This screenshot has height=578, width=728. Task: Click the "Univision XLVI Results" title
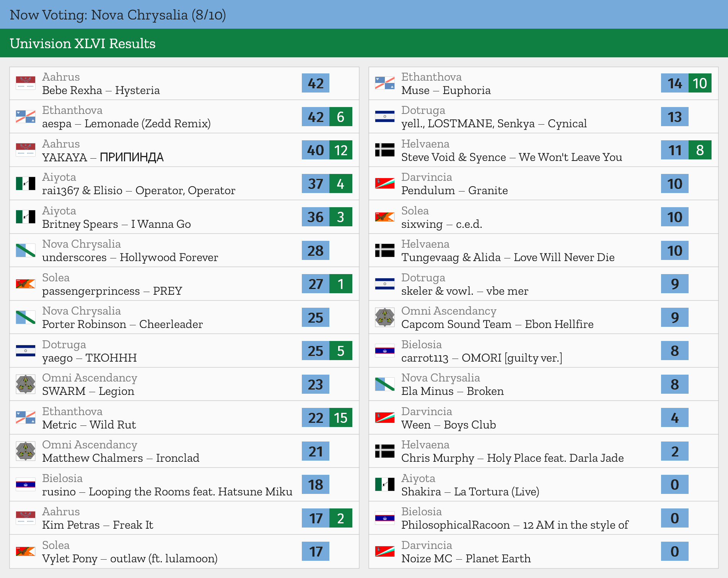tap(83, 44)
